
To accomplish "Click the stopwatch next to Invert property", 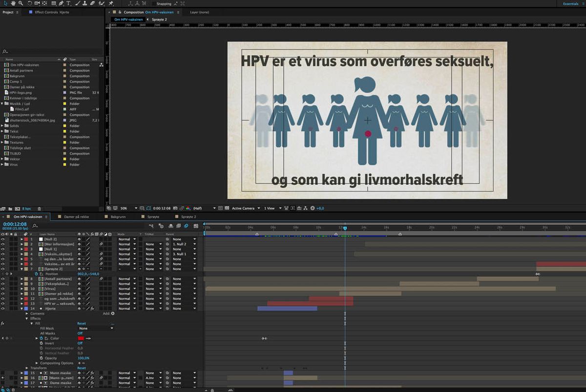I will point(42,343).
